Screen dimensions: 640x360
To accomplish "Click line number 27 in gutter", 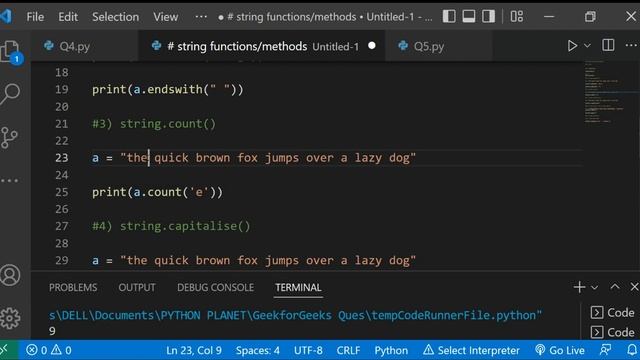I will click(x=62, y=226).
